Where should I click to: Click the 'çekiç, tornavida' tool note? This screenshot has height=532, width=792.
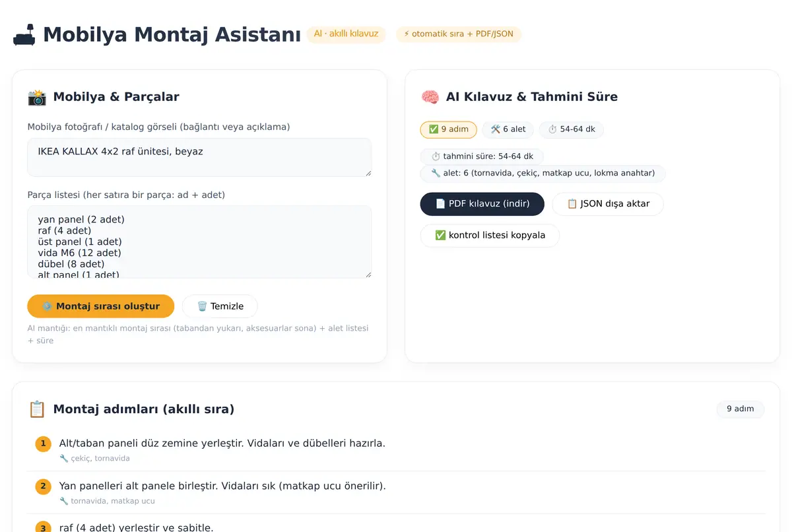point(100,458)
